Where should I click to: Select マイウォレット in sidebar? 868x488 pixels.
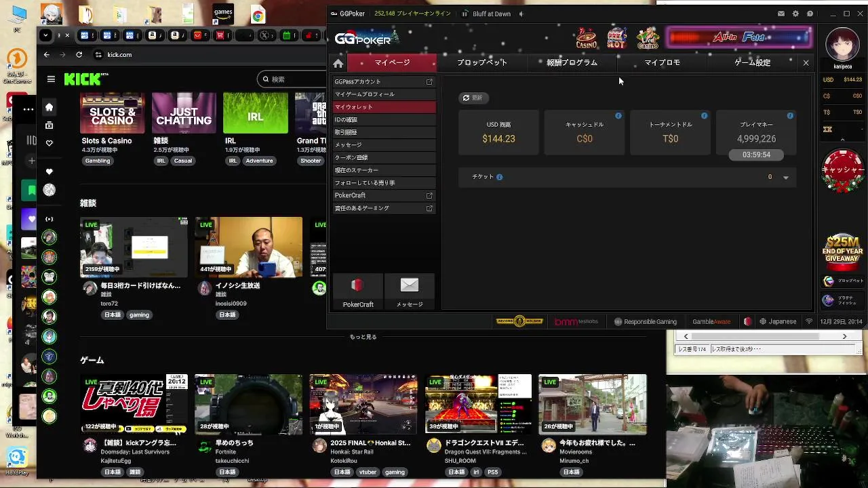[383, 107]
